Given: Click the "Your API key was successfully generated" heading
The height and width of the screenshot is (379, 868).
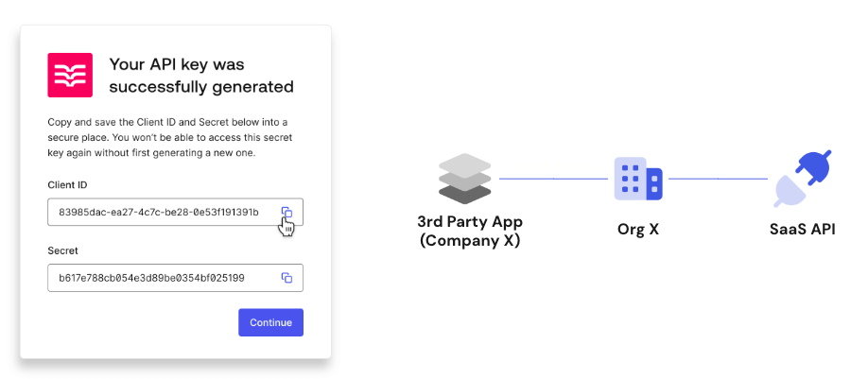Looking at the screenshot, I should (201, 76).
